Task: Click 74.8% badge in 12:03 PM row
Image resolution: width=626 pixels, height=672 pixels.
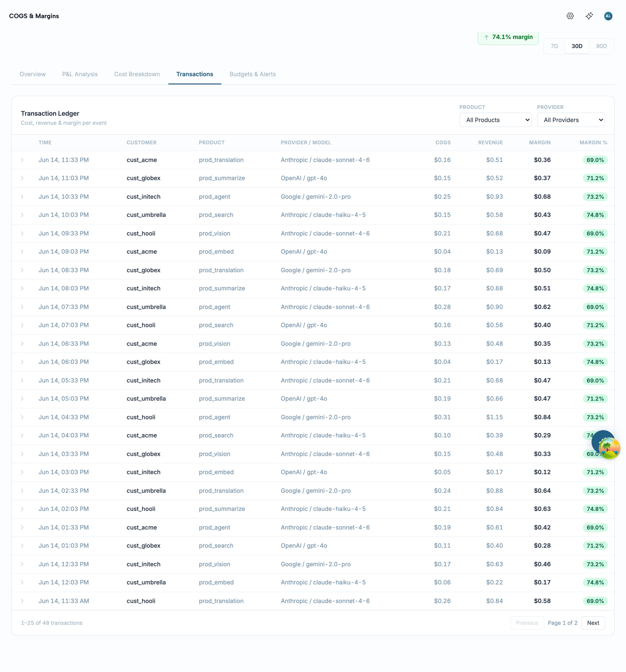Action: point(595,582)
